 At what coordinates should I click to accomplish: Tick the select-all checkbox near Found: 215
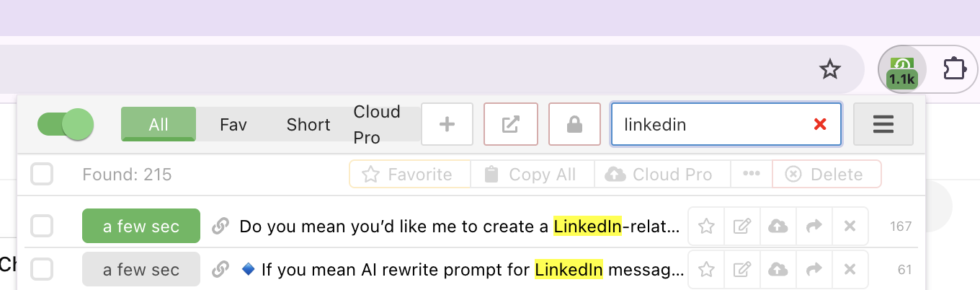(42, 174)
